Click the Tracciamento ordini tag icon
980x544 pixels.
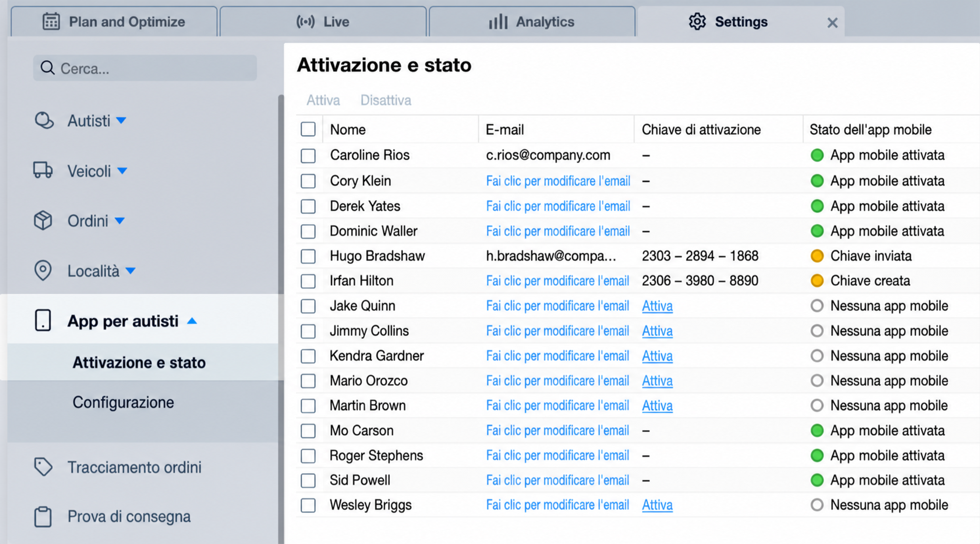coord(43,467)
